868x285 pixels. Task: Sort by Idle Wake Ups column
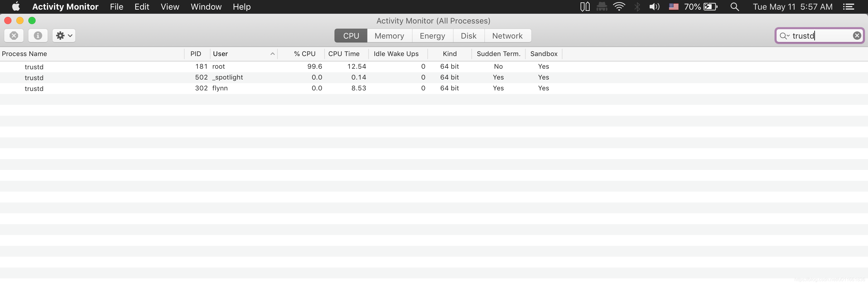(x=398, y=54)
